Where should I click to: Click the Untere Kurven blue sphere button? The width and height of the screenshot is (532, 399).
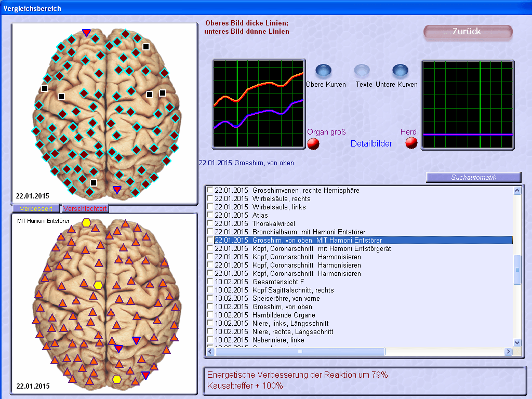(x=401, y=71)
